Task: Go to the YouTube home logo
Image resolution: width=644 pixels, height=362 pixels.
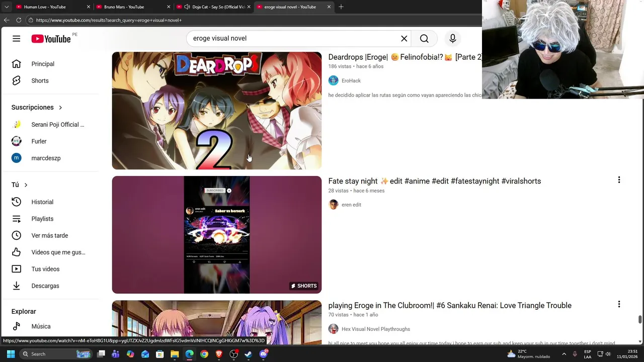Action: tap(51, 39)
